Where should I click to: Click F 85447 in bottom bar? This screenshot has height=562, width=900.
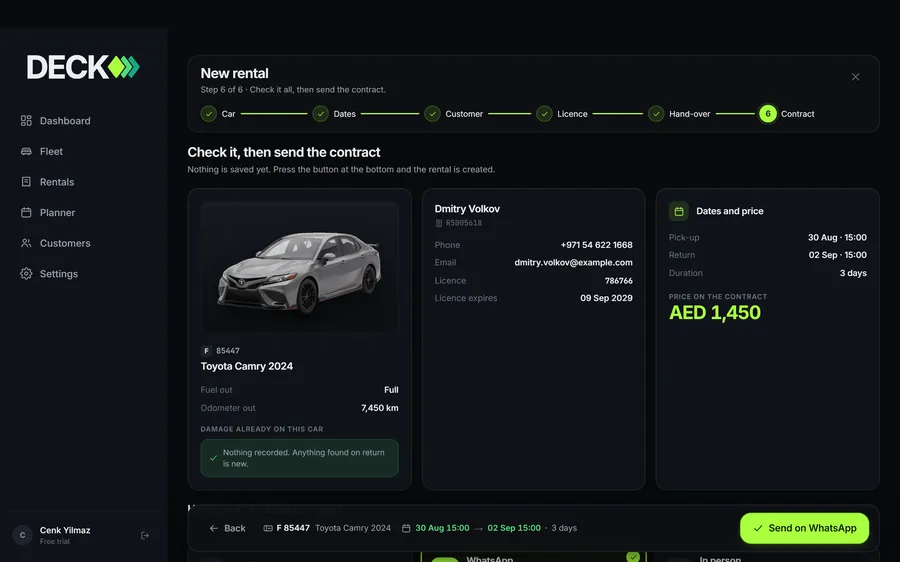click(293, 528)
